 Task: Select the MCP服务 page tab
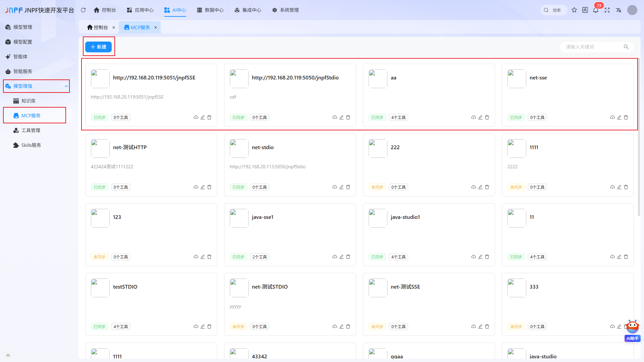point(137,27)
